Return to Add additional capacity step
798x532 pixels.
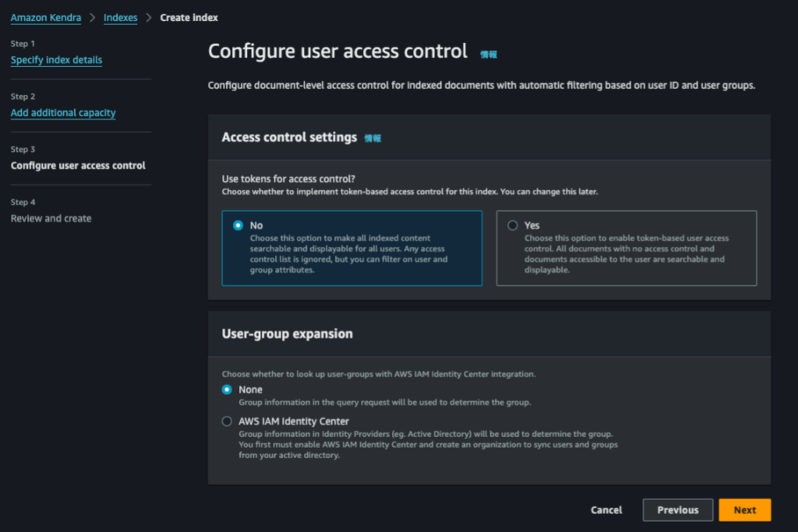click(x=63, y=113)
